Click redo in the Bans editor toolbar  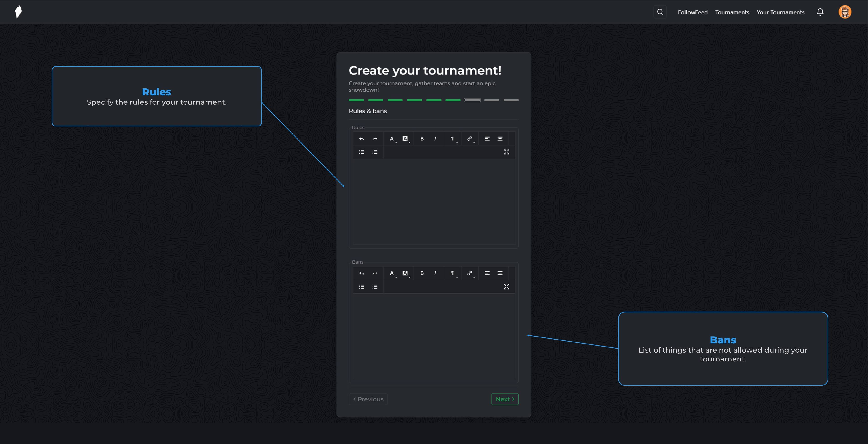tap(375, 273)
